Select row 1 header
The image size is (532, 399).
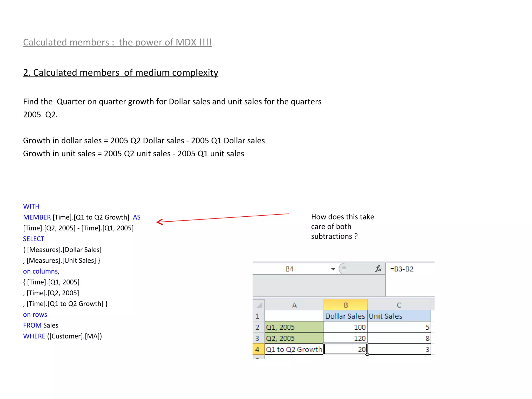pyautogui.click(x=258, y=316)
